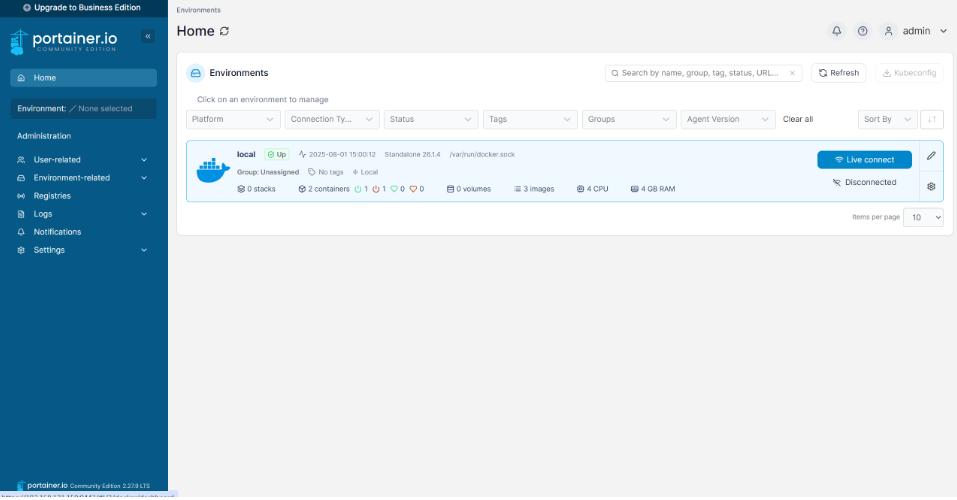Click the help question mark icon
Image resolution: width=957 pixels, height=500 pixels.
[862, 31]
